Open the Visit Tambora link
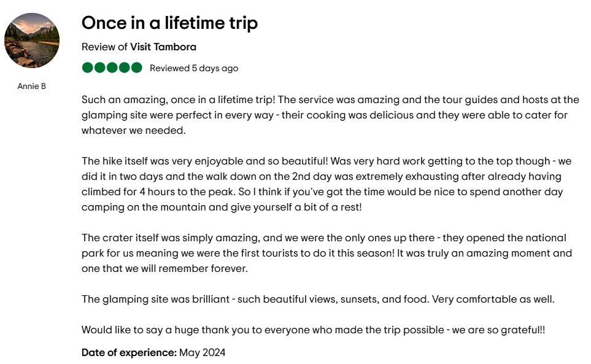The height and width of the screenshot is (364, 591). click(163, 47)
